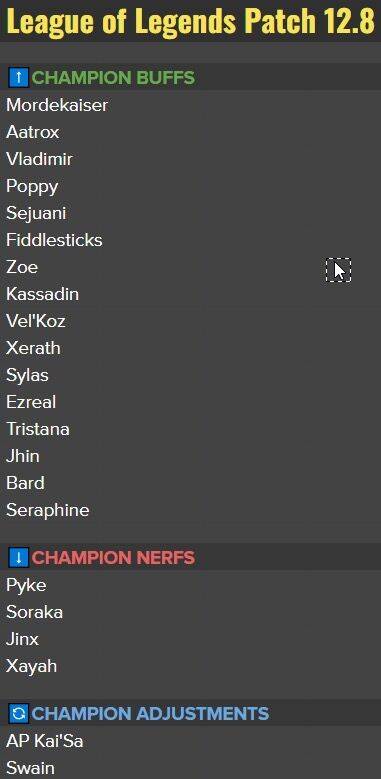
Task: Click the refresh icon beside Champion Adjustments
Action: click(19, 714)
